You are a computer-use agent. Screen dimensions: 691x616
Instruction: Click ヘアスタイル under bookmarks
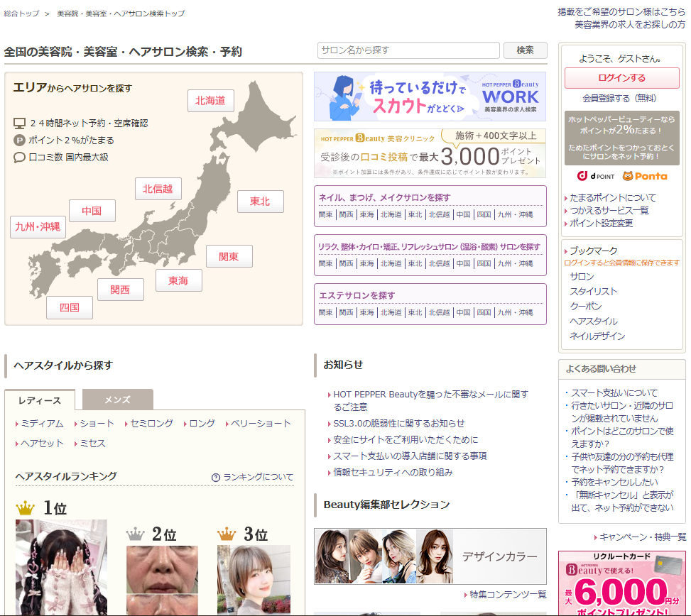(x=594, y=321)
